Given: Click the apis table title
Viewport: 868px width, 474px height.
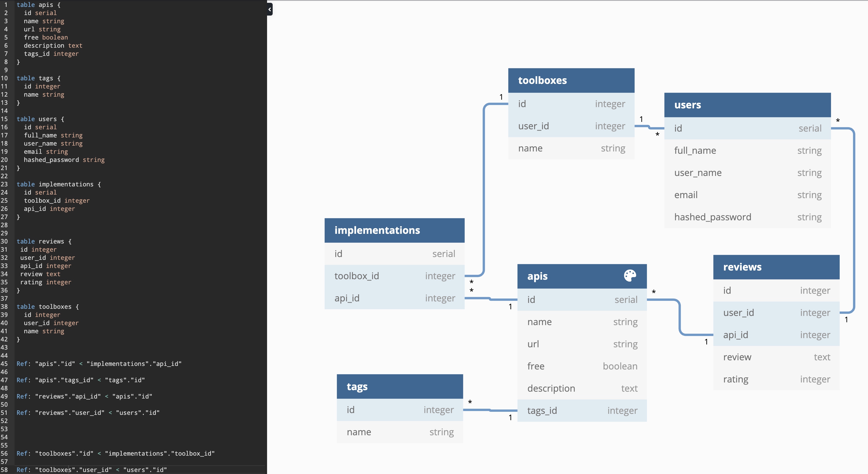Looking at the screenshot, I should point(537,276).
